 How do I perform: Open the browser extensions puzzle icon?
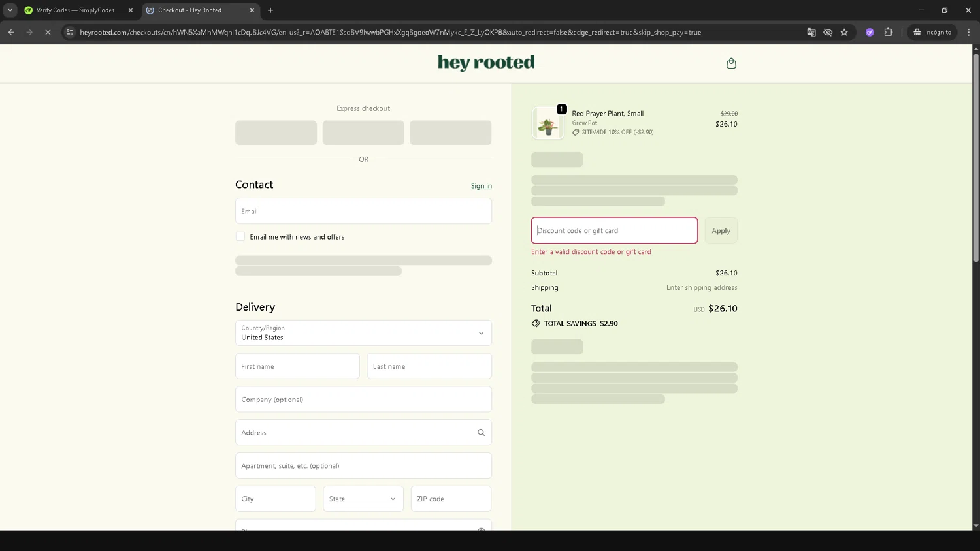tap(889, 32)
